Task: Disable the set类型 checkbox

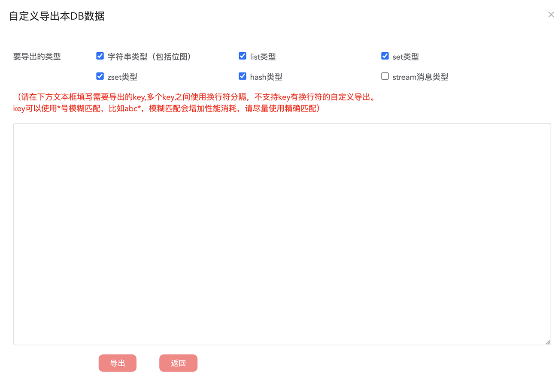Action: coord(385,56)
